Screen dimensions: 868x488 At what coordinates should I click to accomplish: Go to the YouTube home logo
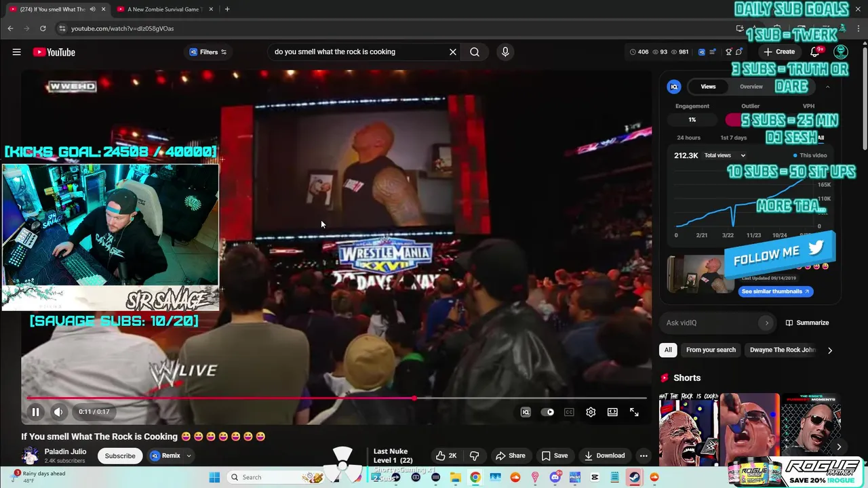54,52
